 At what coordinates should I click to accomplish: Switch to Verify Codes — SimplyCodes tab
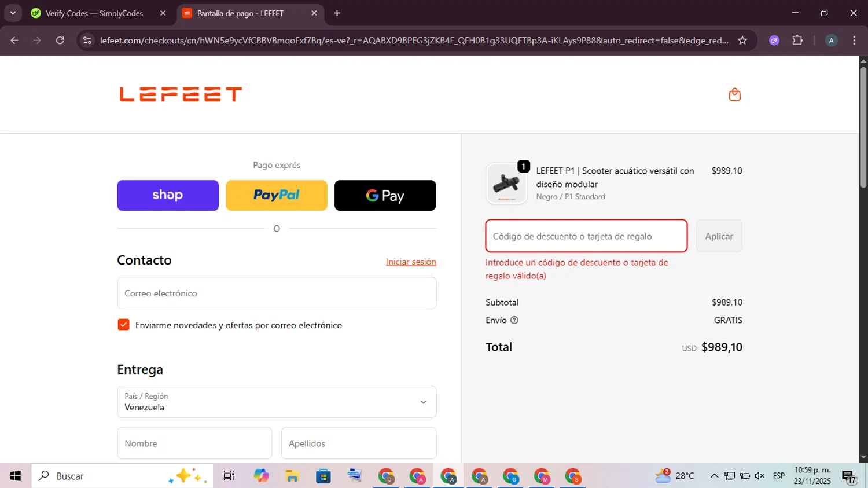point(94,13)
